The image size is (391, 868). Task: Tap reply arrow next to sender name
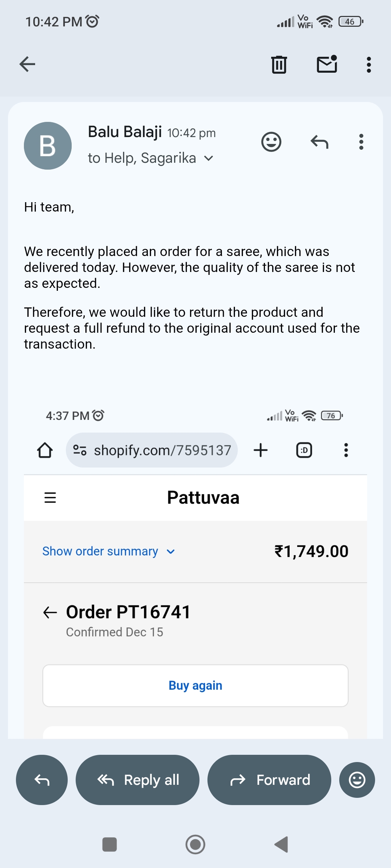click(x=319, y=142)
